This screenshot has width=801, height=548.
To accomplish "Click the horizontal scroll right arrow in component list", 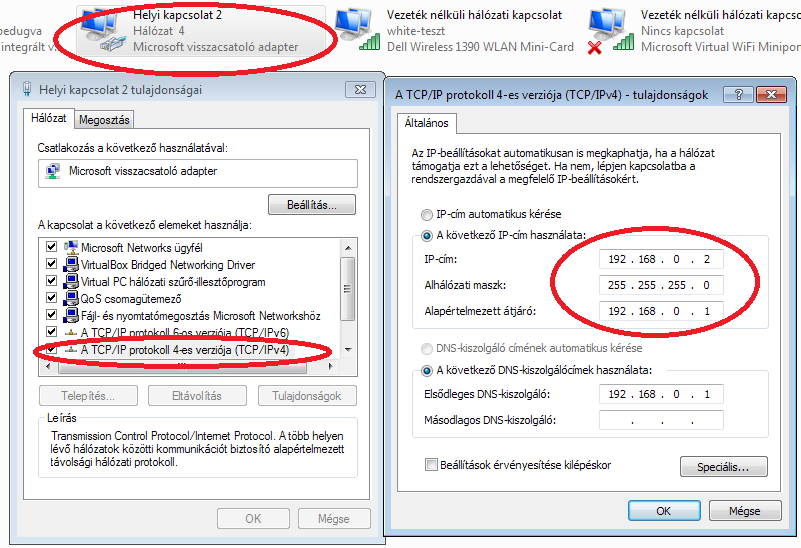I will click(x=331, y=366).
